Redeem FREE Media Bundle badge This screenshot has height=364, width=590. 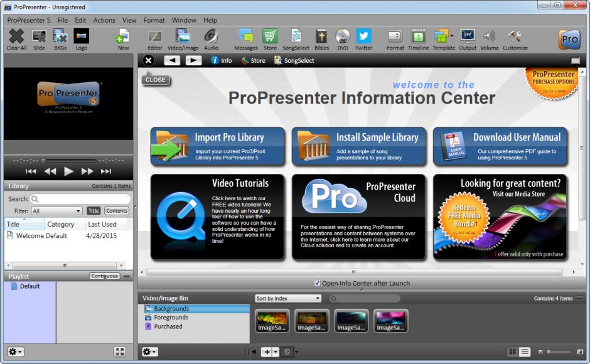coord(464,218)
